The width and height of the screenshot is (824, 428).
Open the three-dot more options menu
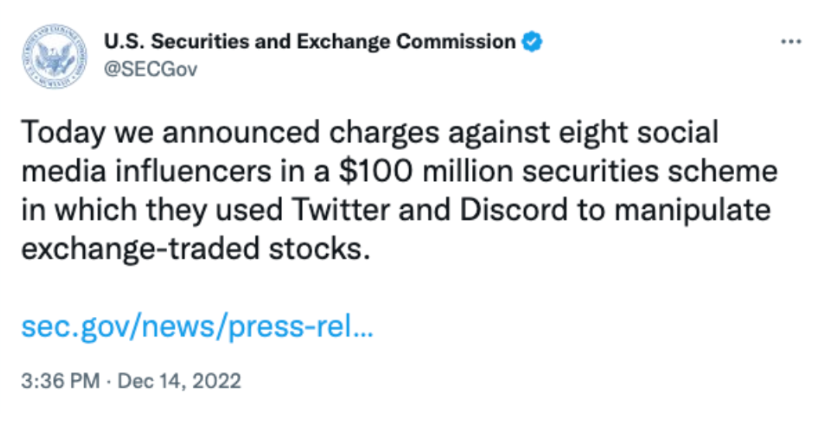[x=791, y=42]
